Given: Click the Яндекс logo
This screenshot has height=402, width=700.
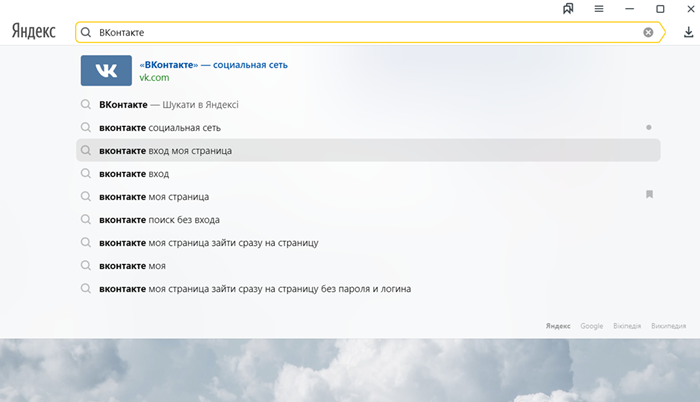Looking at the screenshot, I should 33,32.
